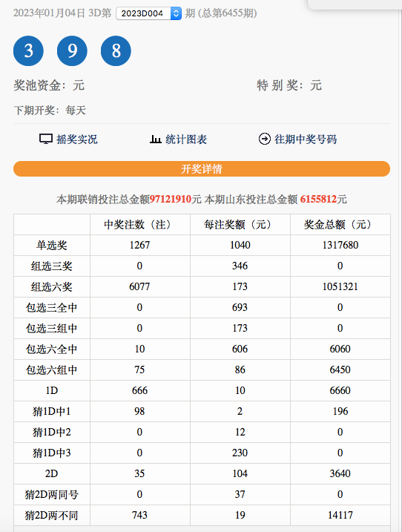402x532 pixels.
Task: Select the 猜2D两同号 row label
Action: 52,494
